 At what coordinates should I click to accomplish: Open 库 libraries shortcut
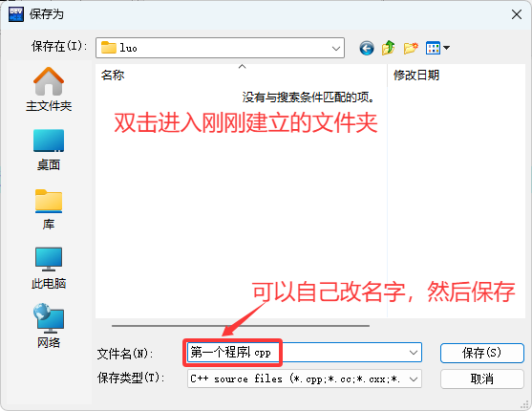coord(49,209)
